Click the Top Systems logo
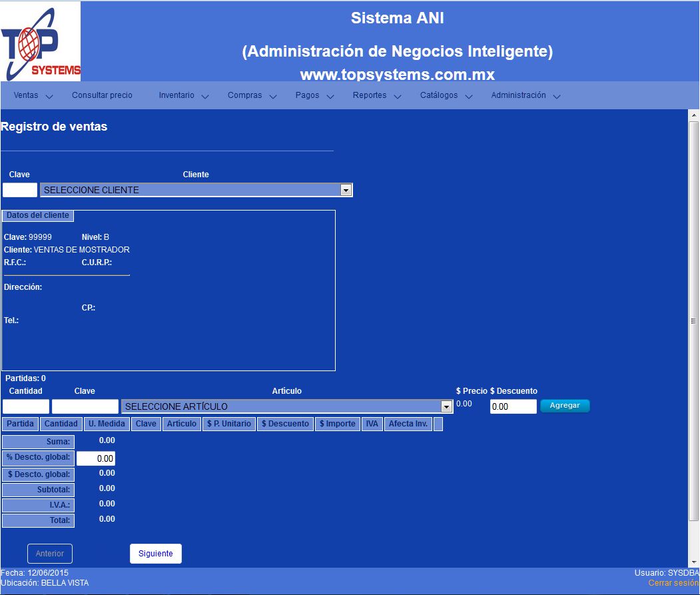 41,41
